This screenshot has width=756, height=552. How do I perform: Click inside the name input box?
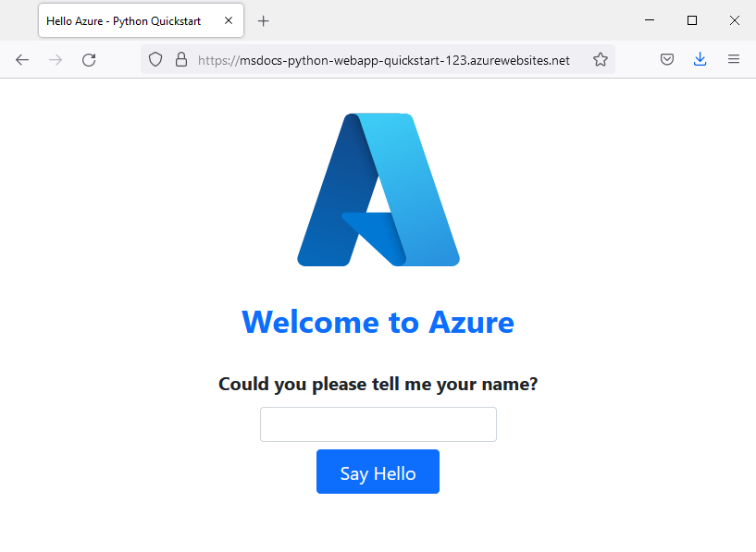pos(378,423)
